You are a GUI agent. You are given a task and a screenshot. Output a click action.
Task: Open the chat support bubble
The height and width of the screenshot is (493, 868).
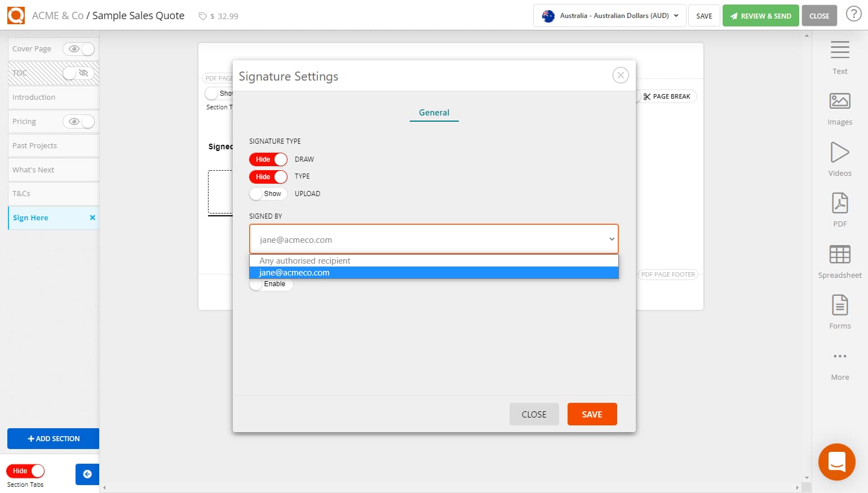(836, 461)
